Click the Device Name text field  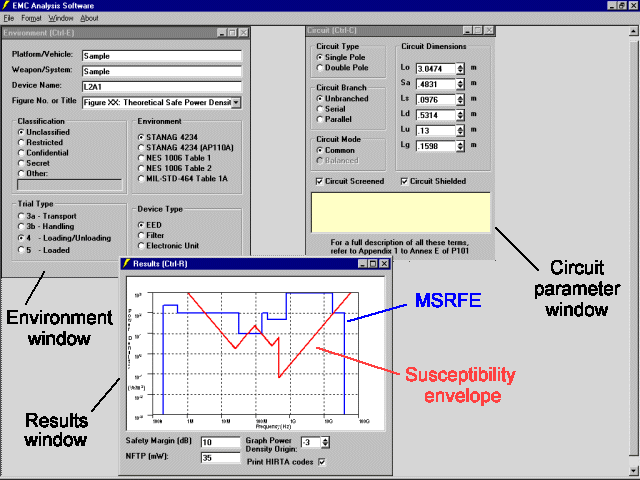(162, 87)
